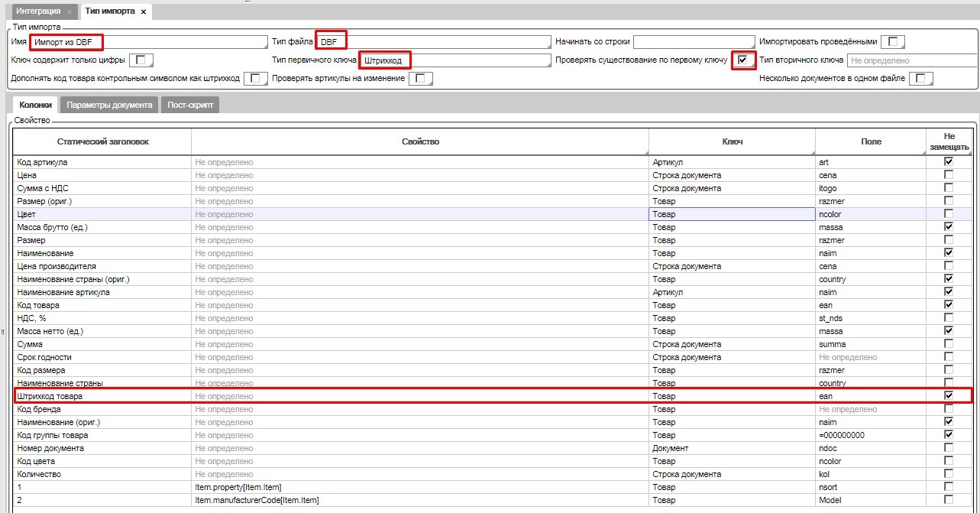Close the Тип импорта tab
Image resolution: width=980 pixels, height=513 pixels.
(x=144, y=12)
